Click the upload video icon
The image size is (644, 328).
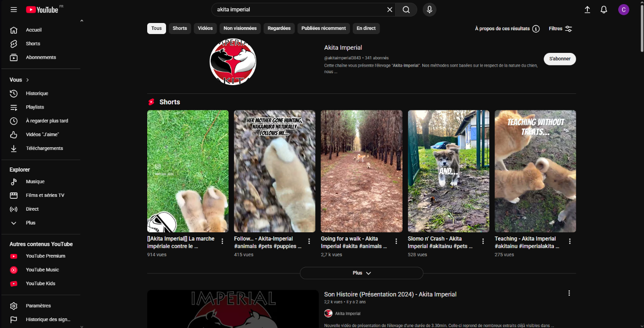[587, 10]
